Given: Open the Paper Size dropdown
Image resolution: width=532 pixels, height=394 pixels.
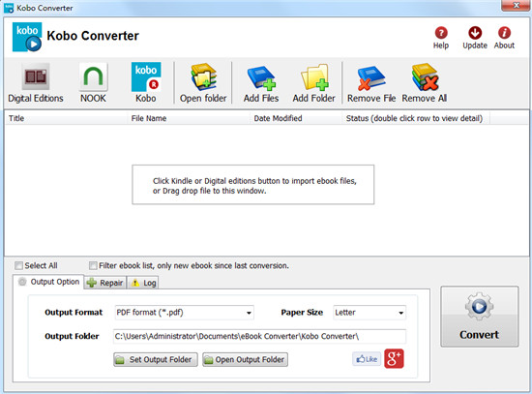Looking at the screenshot, I should point(369,313).
